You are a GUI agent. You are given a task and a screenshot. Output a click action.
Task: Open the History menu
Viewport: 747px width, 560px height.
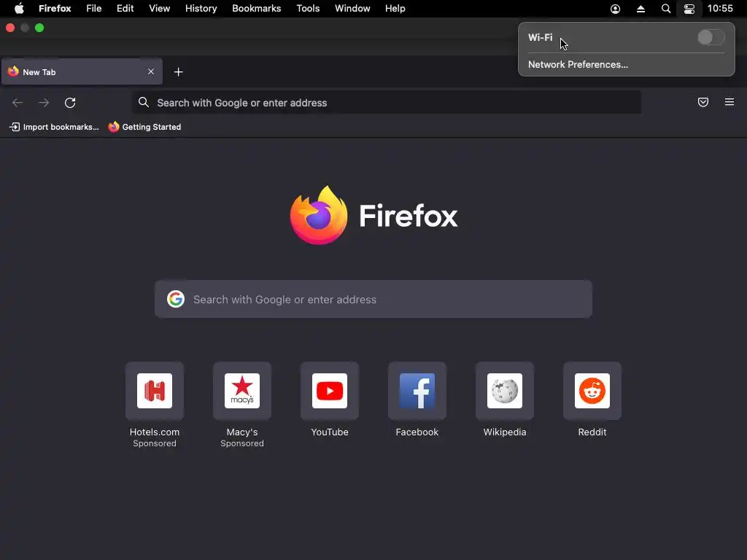201,9
